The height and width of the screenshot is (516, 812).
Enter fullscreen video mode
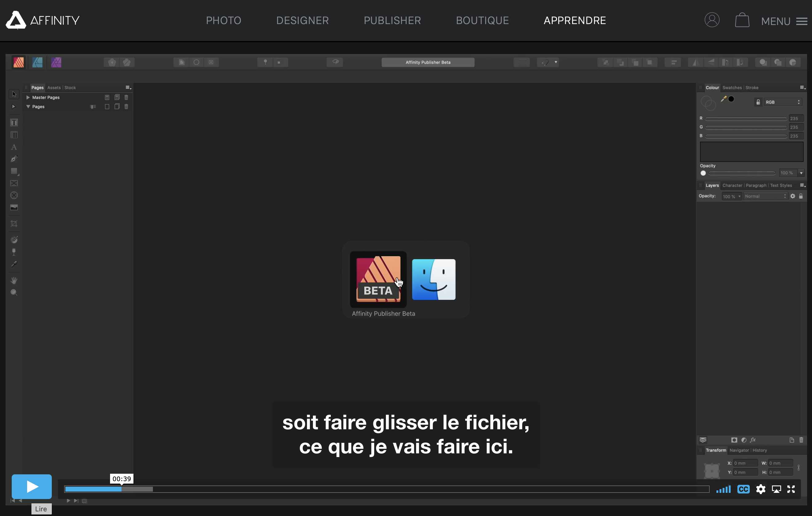coord(791,489)
